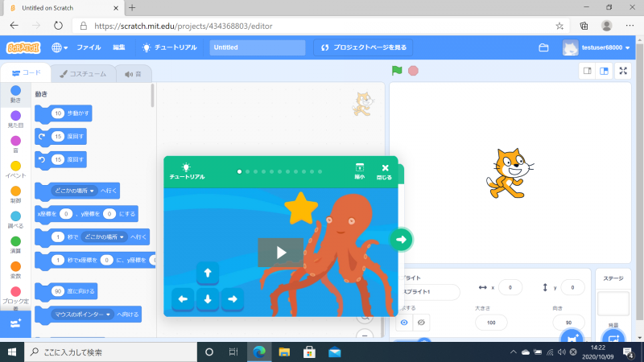
Task: Click the Untitled project name field
Action: 257,47
